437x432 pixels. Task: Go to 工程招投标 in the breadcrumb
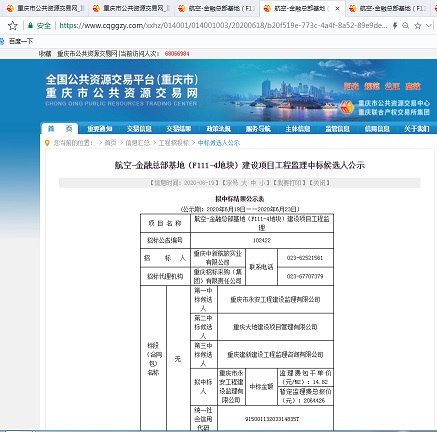coord(174,143)
